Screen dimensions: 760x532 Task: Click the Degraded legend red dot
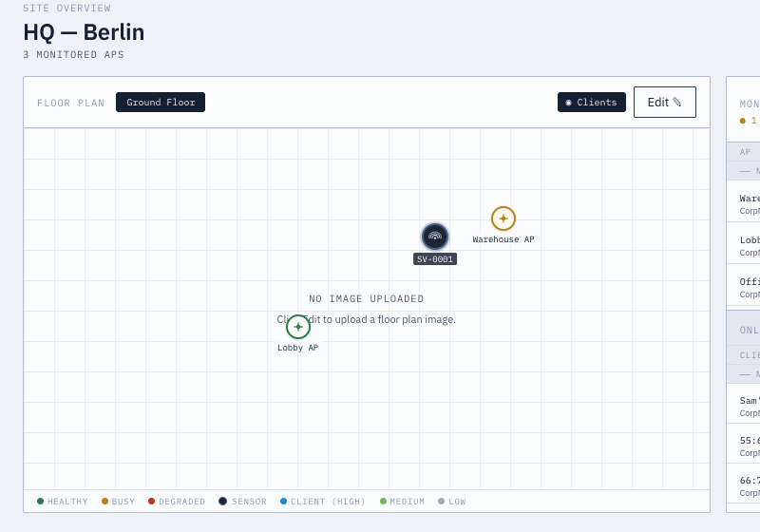pos(151,501)
